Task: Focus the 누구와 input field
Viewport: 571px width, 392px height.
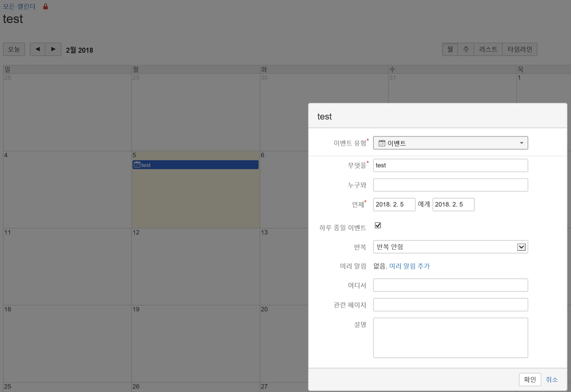Action: 450,185
